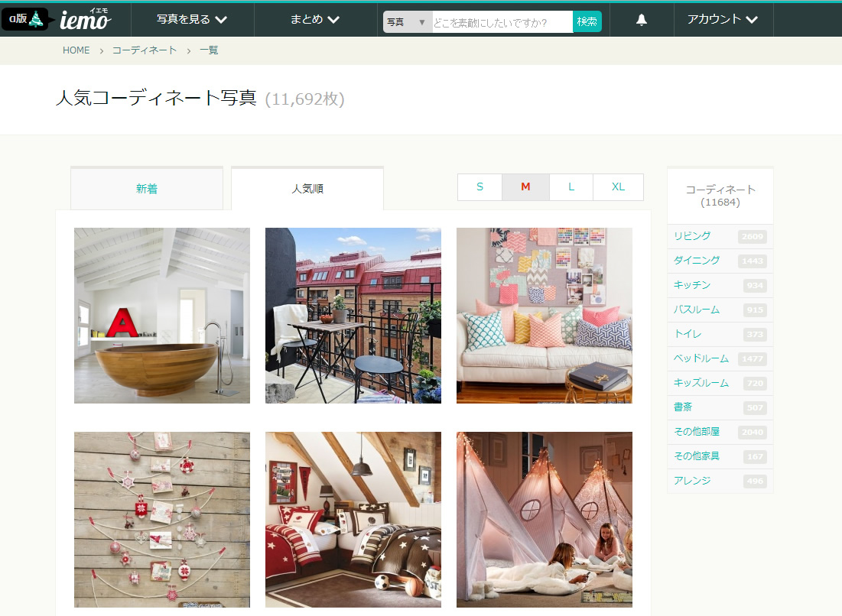Open the 写真 search type selector
Viewport: 842px width, 616px height.
pos(407,22)
